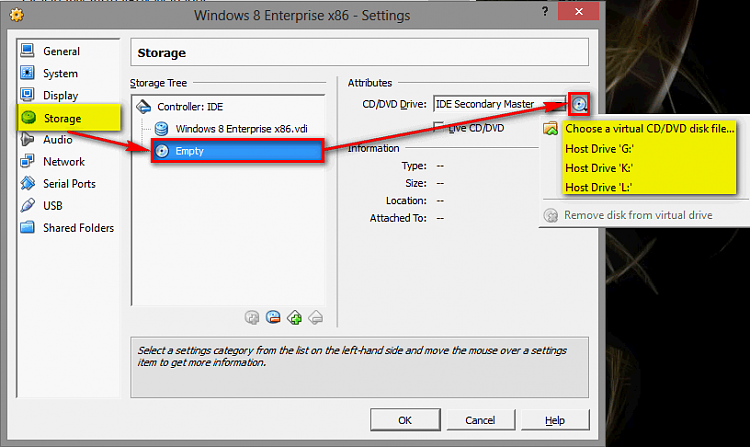The height and width of the screenshot is (447, 750).
Task: Click the add hard disk attachment toolbar icon
Action: pyautogui.click(x=273, y=317)
